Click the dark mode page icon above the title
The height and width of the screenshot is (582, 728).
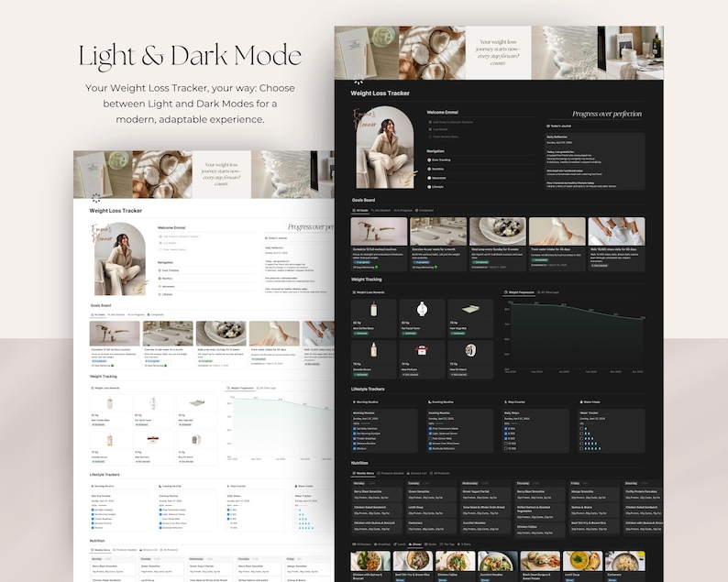[x=358, y=80]
